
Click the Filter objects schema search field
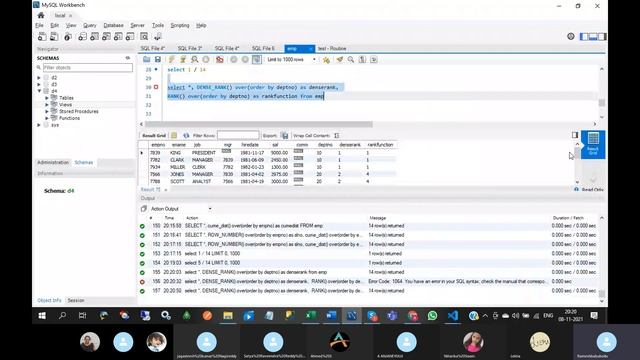pyautogui.click(x=88, y=67)
